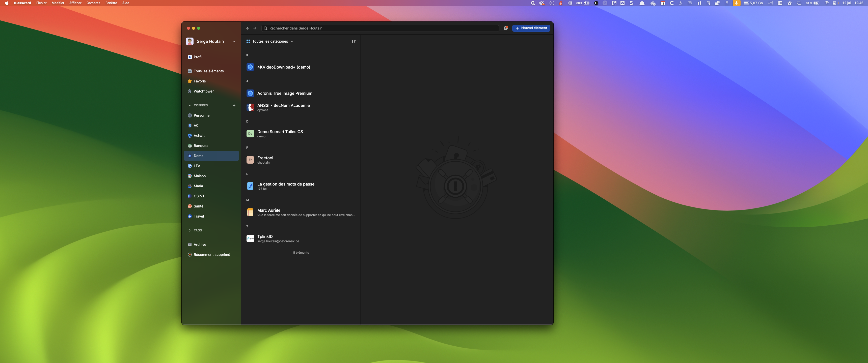Open the Watchtower section

(x=211, y=91)
